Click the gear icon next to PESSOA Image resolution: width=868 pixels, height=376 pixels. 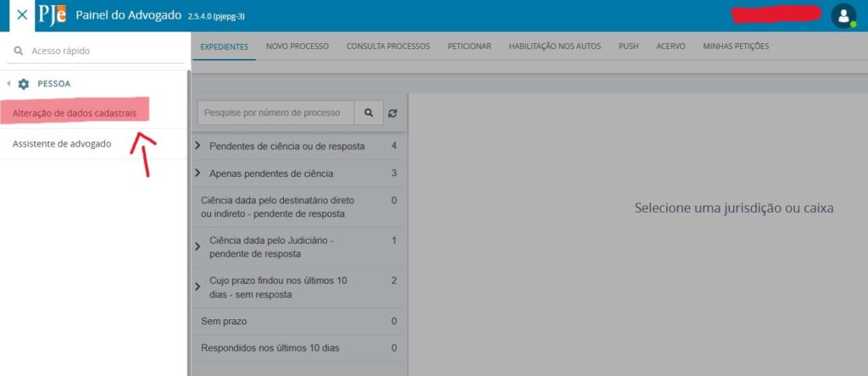(x=23, y=84)
